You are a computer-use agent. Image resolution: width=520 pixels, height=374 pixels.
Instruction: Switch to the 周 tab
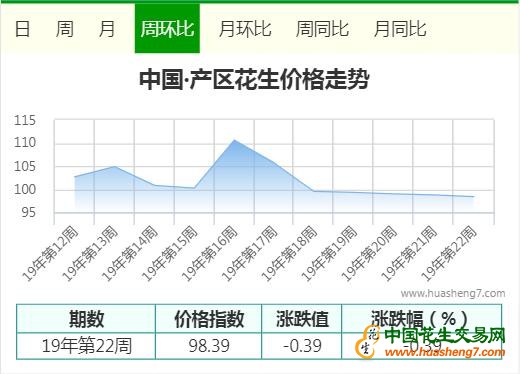(65, 29)
